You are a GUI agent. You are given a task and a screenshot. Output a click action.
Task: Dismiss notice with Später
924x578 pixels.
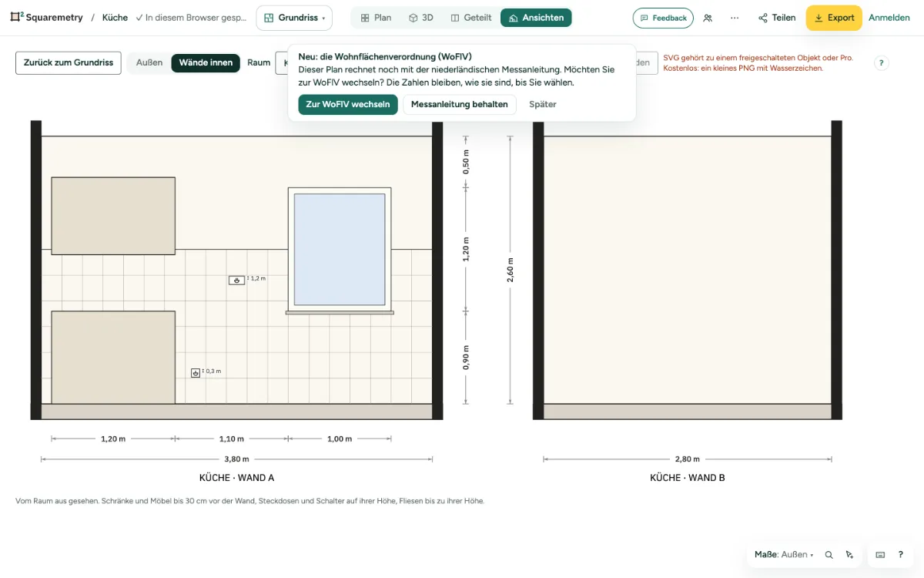point(543,105)
